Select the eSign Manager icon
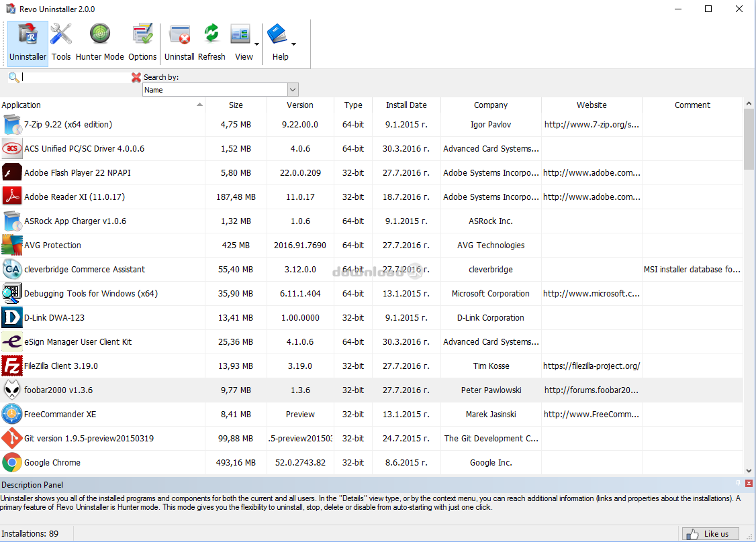 pyautogui.click(x=12, y=341)
